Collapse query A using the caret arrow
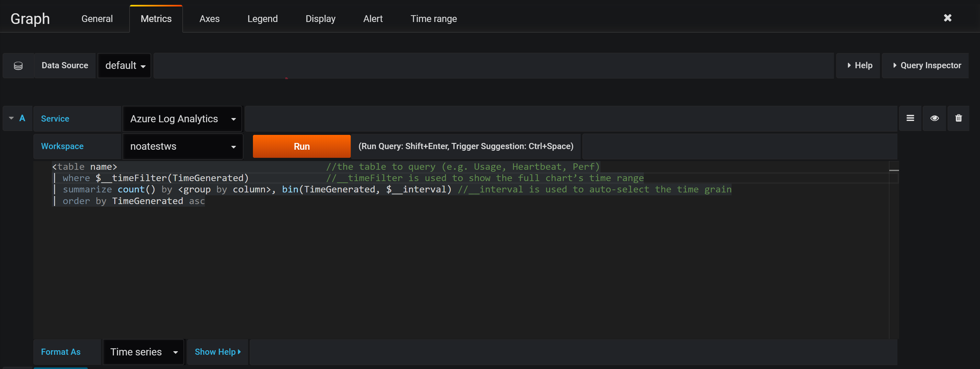Screen dimensions: 980x369 (x=11, y=118)
